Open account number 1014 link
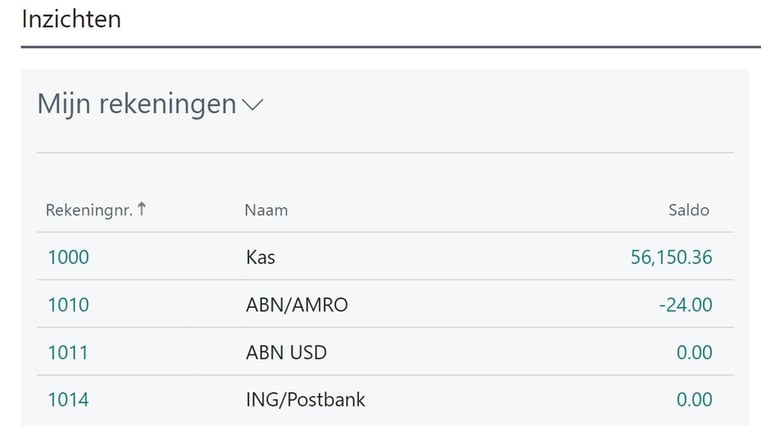 [x=68, y=400]
